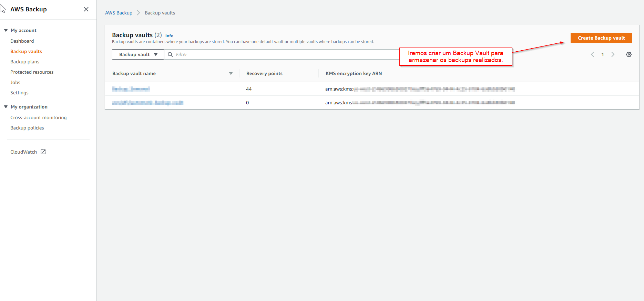
Task: Click Create Backup vault button
Action: (601, 38)
